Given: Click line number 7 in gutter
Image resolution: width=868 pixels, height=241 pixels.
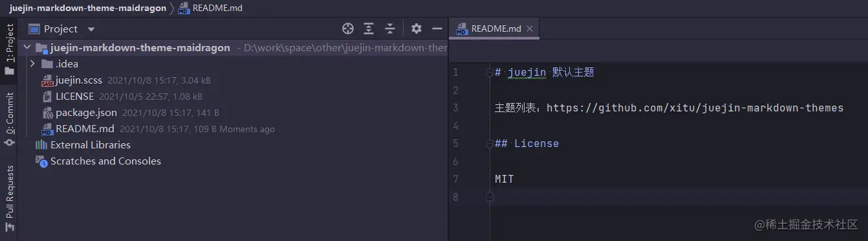Looking at the screenshot, I should tap(456, 179).
